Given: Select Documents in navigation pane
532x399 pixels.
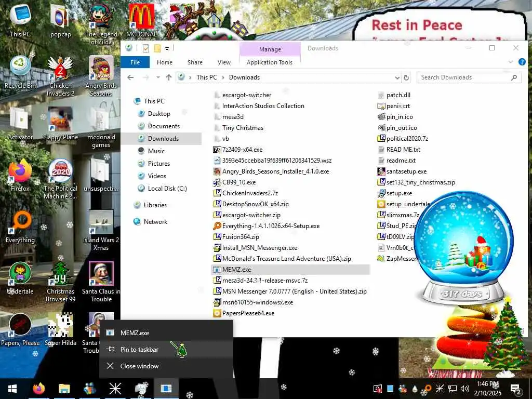Looking at the screenshot, I should [x=164, y=126].
